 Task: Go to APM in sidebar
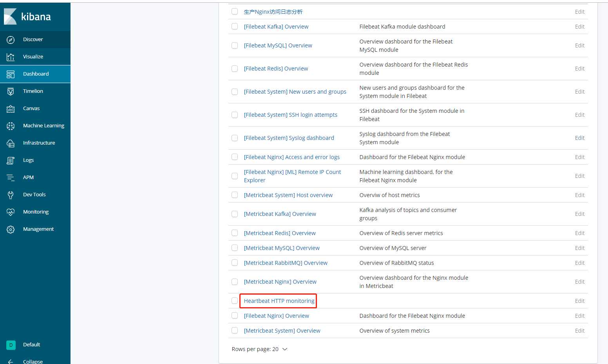[x=28, y=177]
